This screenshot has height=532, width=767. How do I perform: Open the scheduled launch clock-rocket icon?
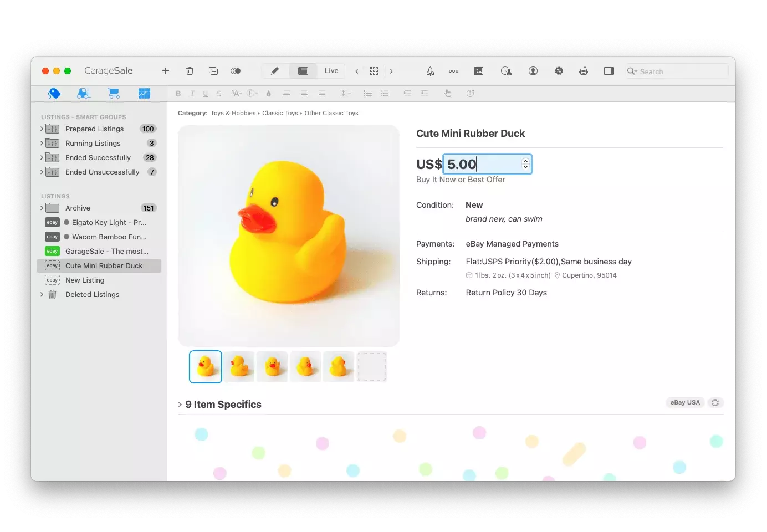(506, 71)
